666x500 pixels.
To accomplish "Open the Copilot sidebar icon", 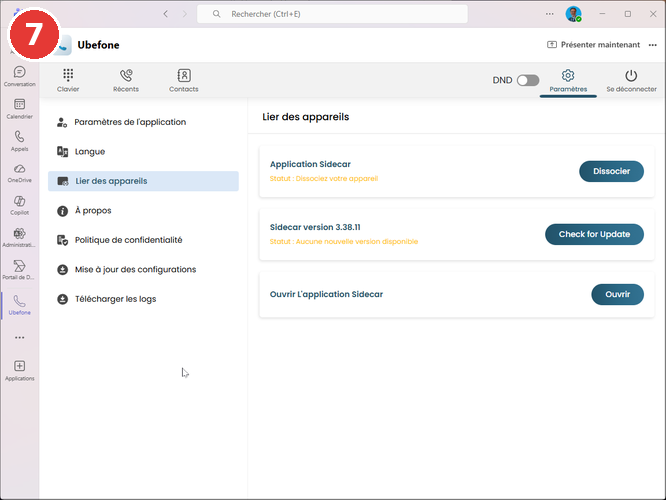I will pos(20,206).
